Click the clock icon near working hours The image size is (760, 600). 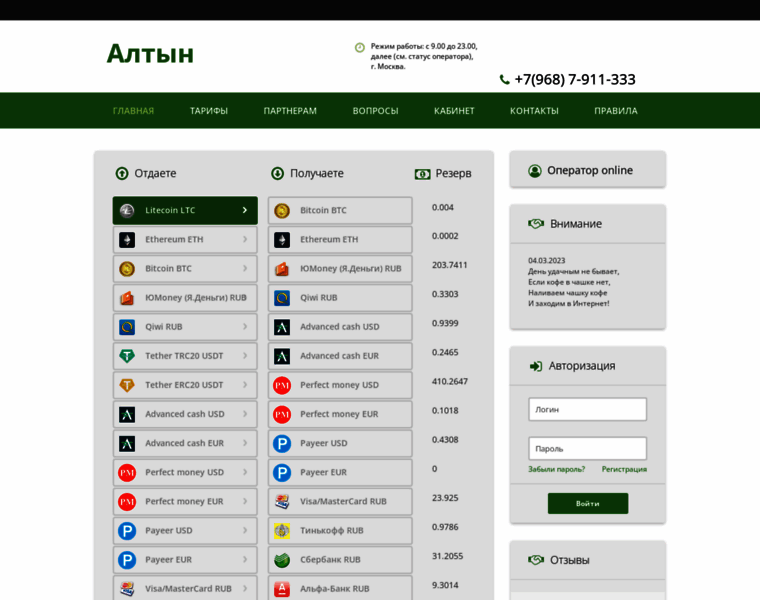click(x=360, y=47)
